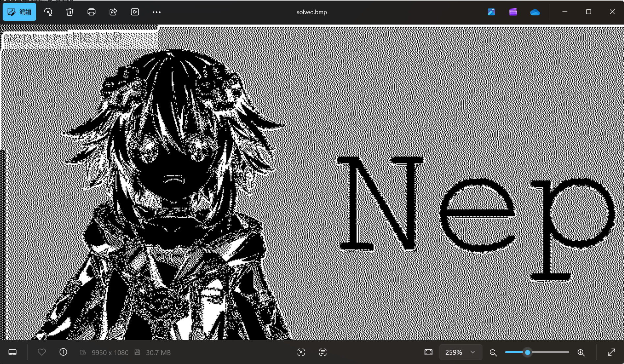Viewport: 624px width, 364px height.
Task: Scan text in image with text-recognition icon
Action: point(323,352)
